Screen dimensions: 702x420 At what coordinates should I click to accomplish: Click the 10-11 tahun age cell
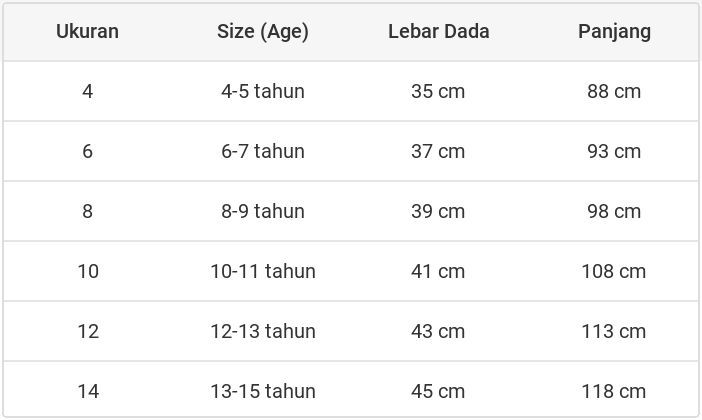[263, 271]
